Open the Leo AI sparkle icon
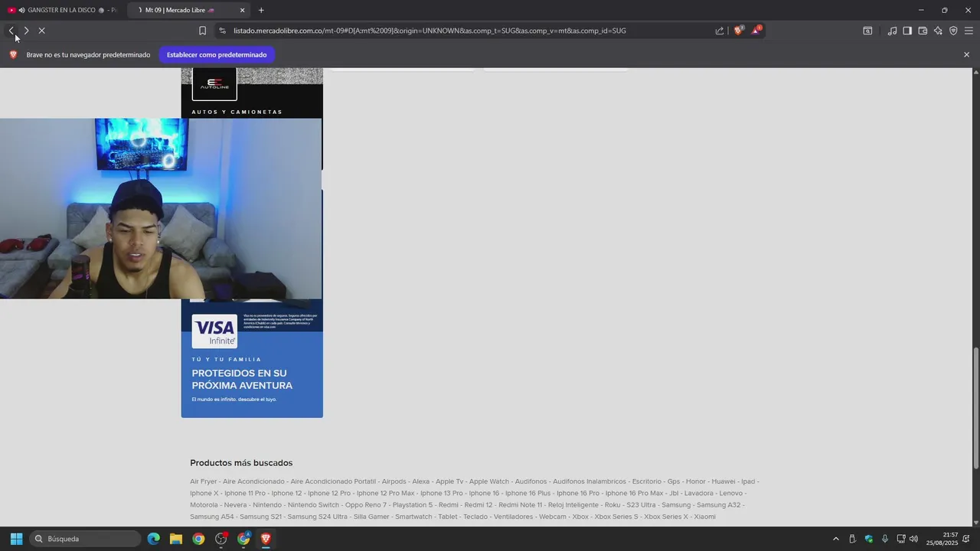 (x=938, y=31)
